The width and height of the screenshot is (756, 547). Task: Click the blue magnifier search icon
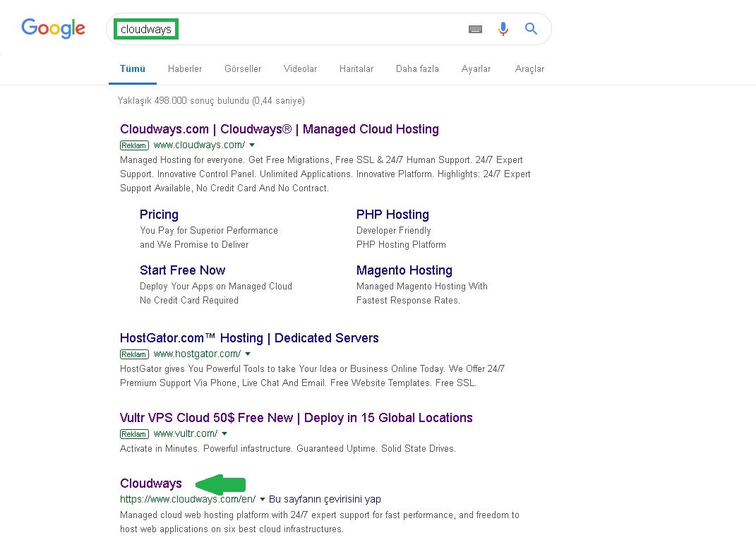pos(531,29)
